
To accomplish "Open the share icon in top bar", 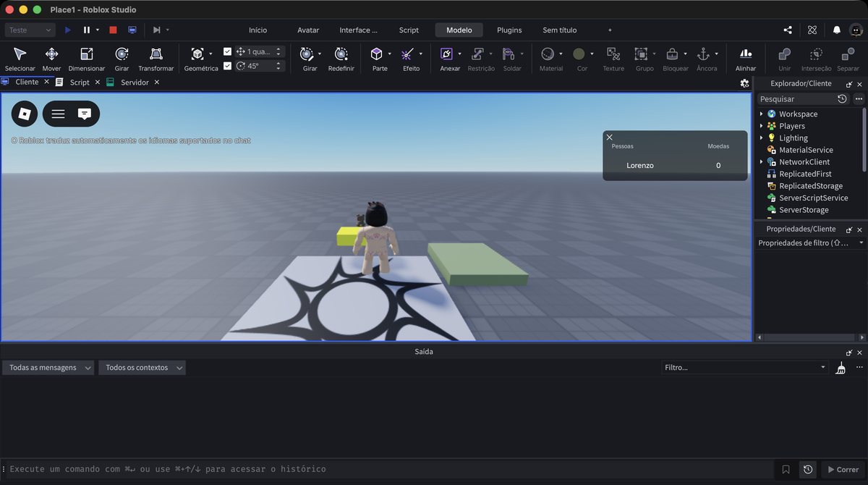I will click(x=788, y=30).
